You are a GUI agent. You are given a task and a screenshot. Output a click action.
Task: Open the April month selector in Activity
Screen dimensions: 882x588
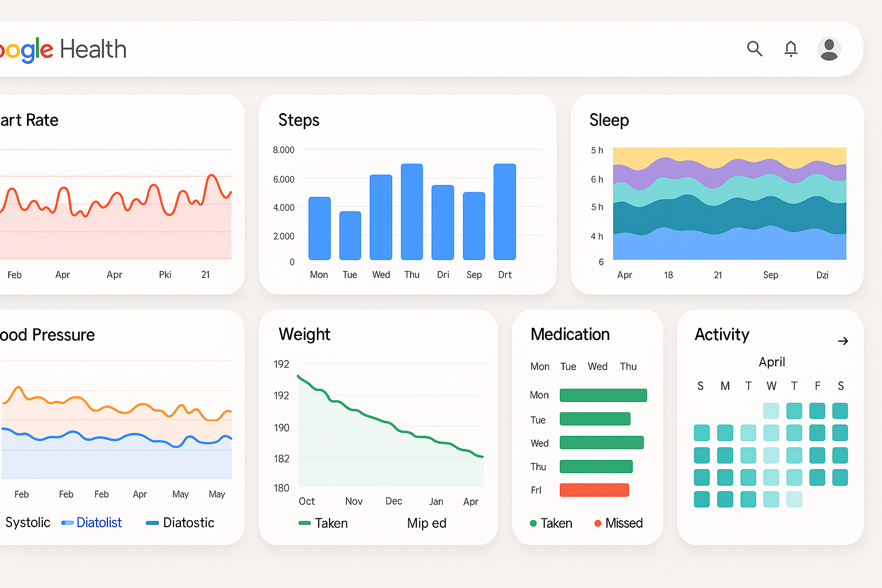click(772, 362)
